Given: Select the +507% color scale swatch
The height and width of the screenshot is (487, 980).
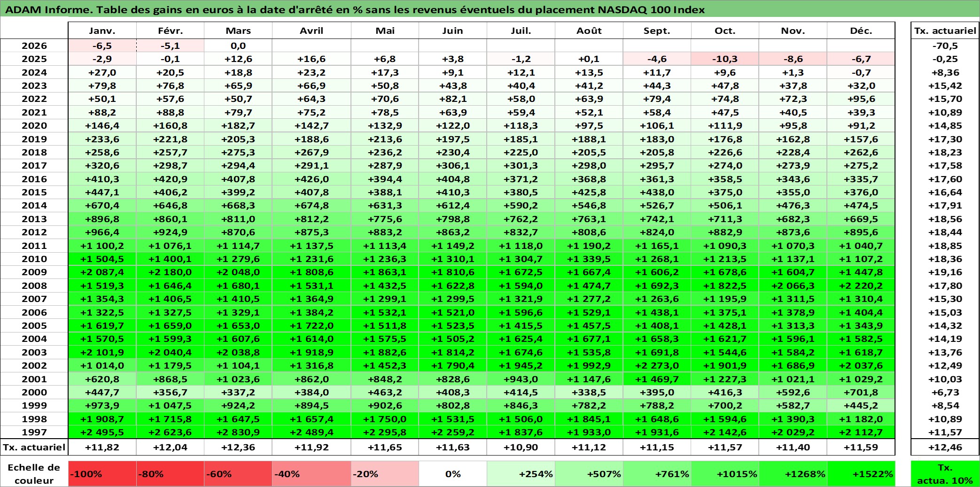Looking at the screenshot, I should 589,474.
